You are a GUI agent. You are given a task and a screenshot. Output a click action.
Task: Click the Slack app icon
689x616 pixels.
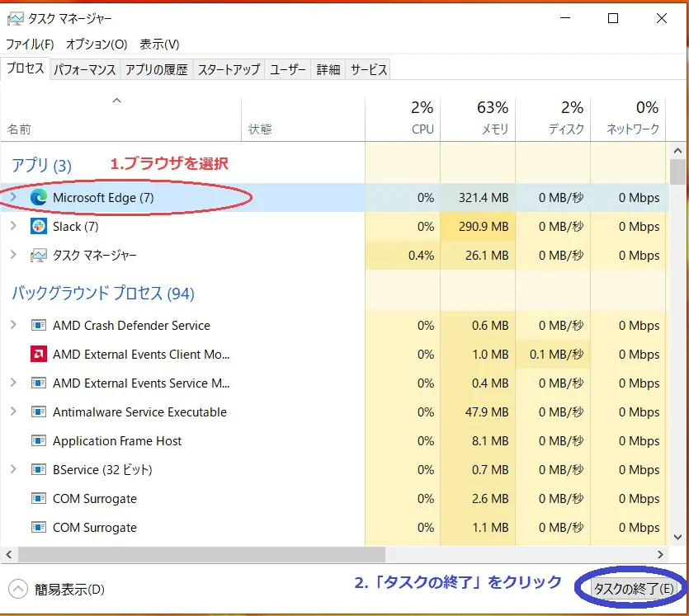point(39,227)
